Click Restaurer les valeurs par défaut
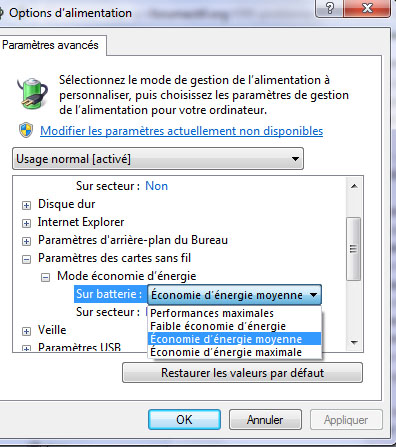This screenshot has height=447, width=396. [x=242, y=373]
